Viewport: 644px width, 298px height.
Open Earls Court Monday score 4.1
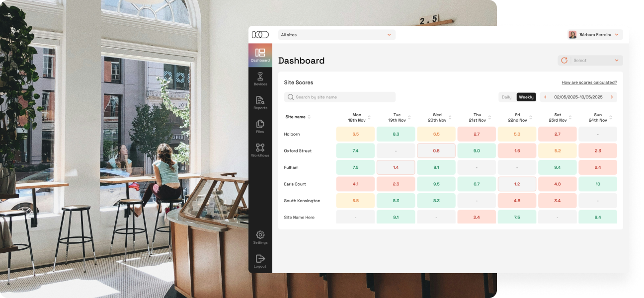tap(356, 184)
